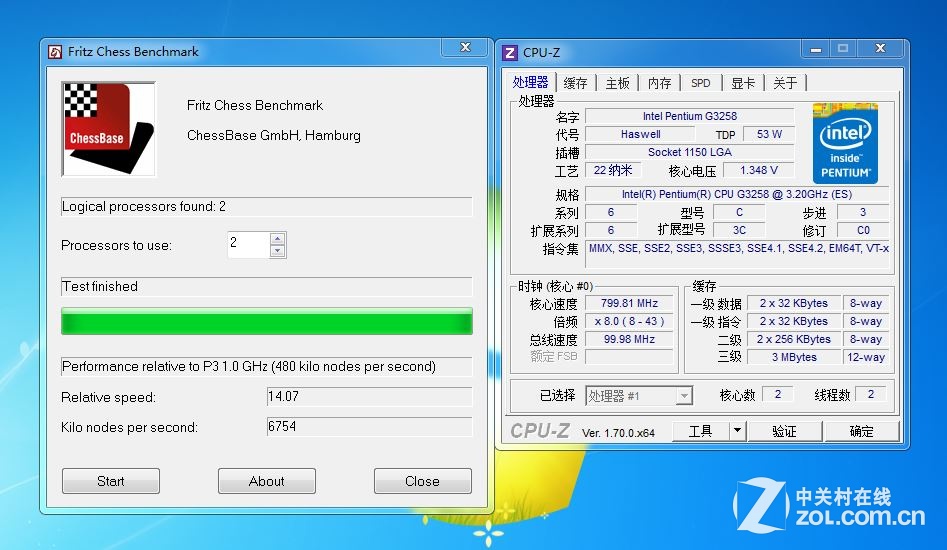Image resolution: width=947 pixels, height=550 pixels.
Task: Click the L2 cache value 2 x 256 KBytes
Action: click(x=794, y=339)
